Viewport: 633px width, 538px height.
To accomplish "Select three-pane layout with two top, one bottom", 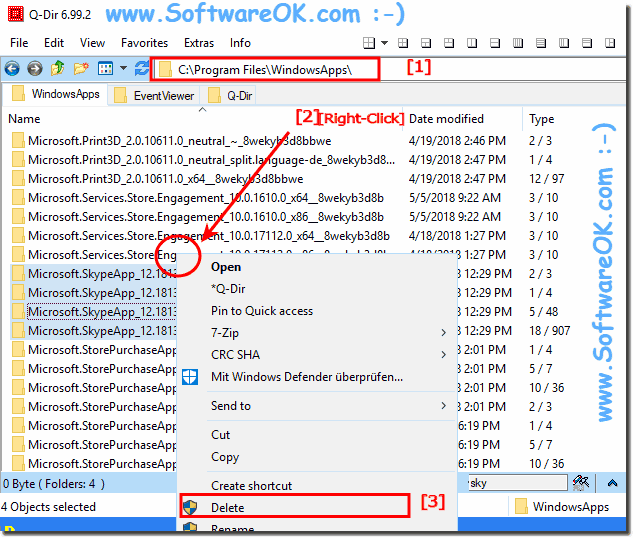I will [449, 43].
